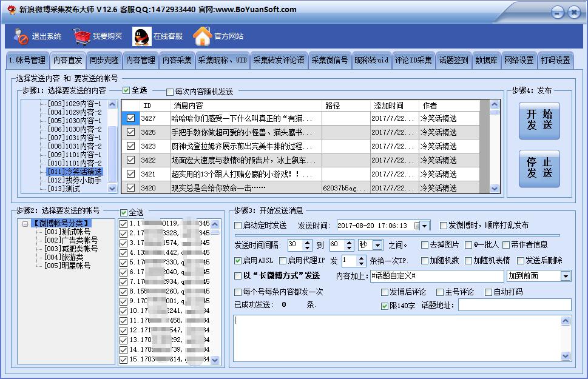The width and height of the screenshot is (588, 379).
Task: Click the 退出系统 exit icon
Action: 21,36
